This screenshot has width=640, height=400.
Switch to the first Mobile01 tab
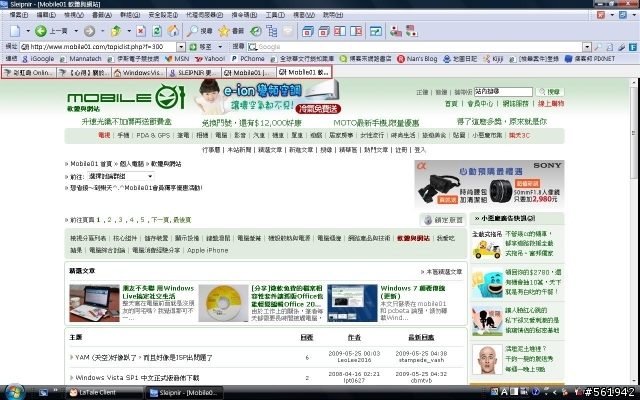249,73
